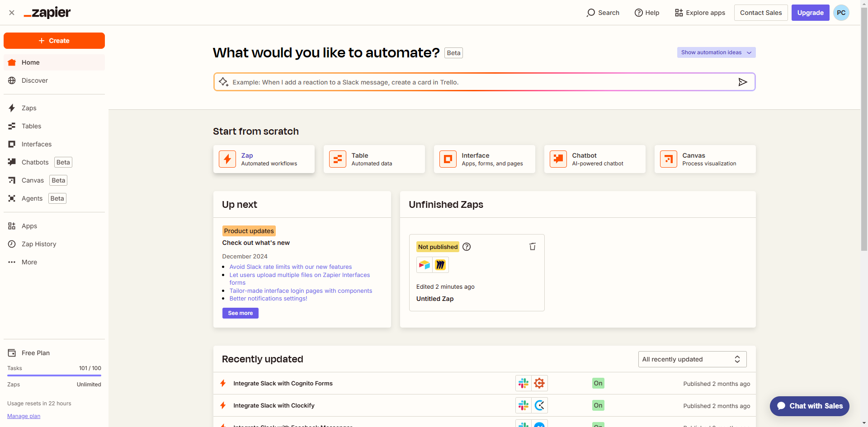Close the sidebar with the X icon

coord(12,13)
